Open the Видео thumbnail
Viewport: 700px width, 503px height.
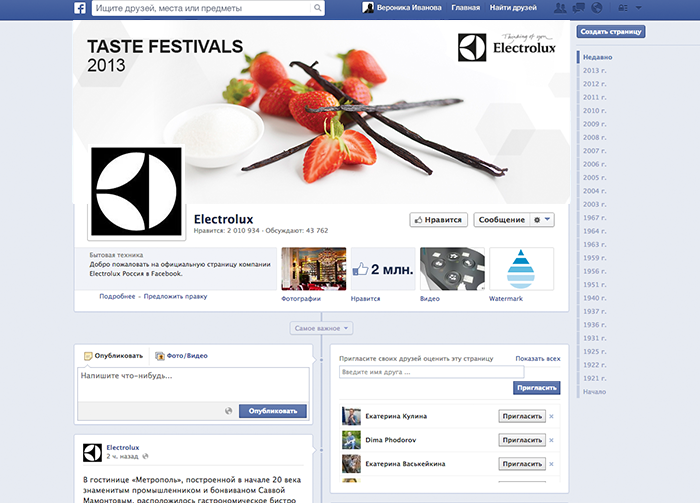click(x=452, y=269)
